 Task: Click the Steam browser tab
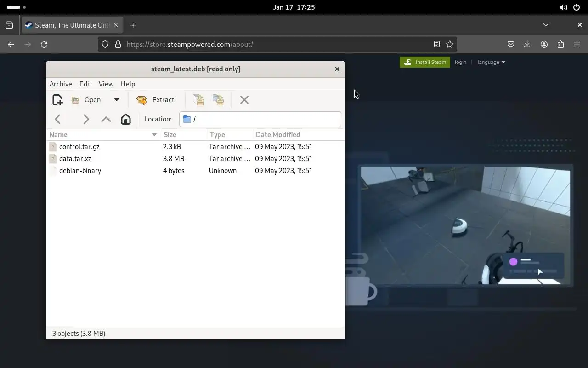point(72,25)
